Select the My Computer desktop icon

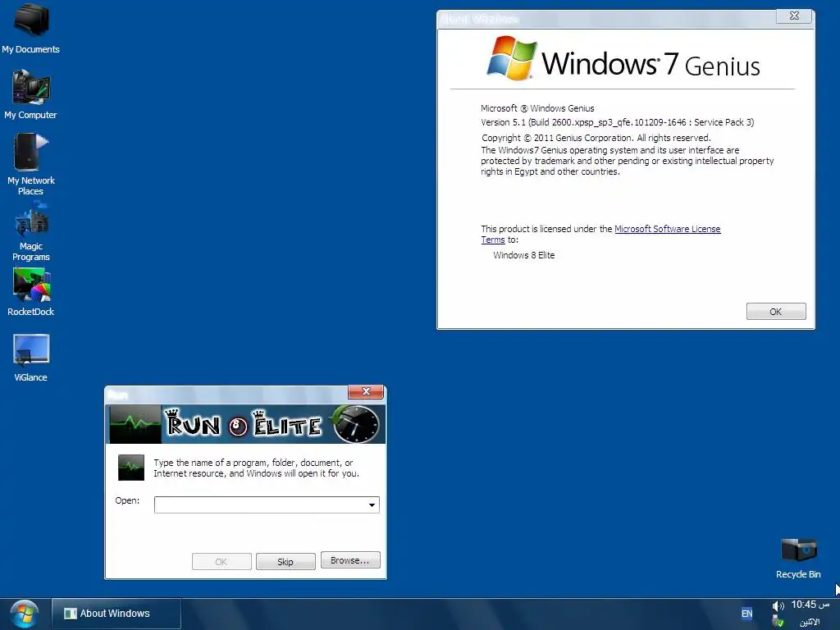[30, 94]
